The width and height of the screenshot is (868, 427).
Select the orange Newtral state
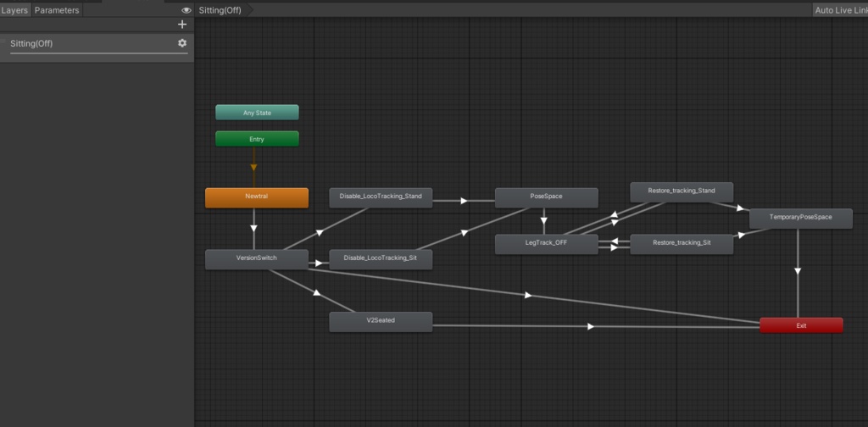(x=257, y=198)
